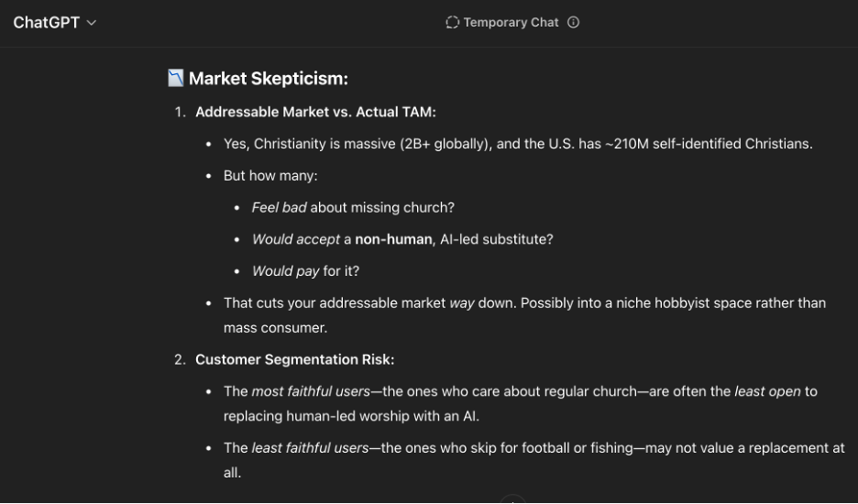Image resolution: width=858 pixels, height=504 pixels.
Task: Click the info icon beside Temporary Chat
Action: [574, 23]
